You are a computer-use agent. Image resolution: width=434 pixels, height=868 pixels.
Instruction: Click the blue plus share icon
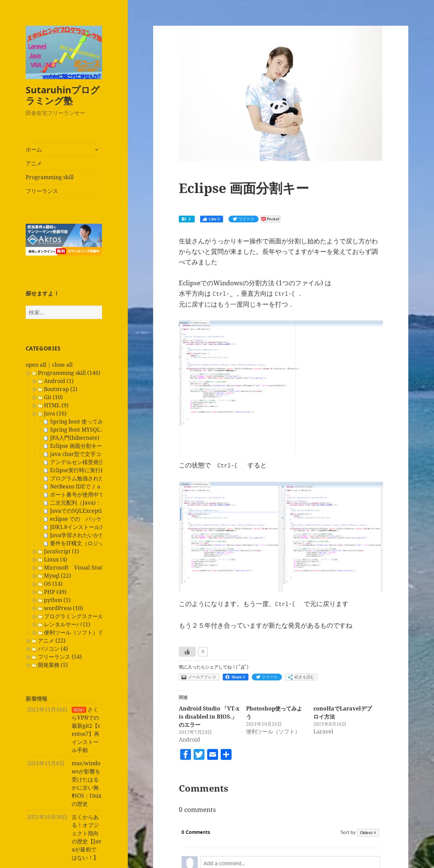coord(226,754)
